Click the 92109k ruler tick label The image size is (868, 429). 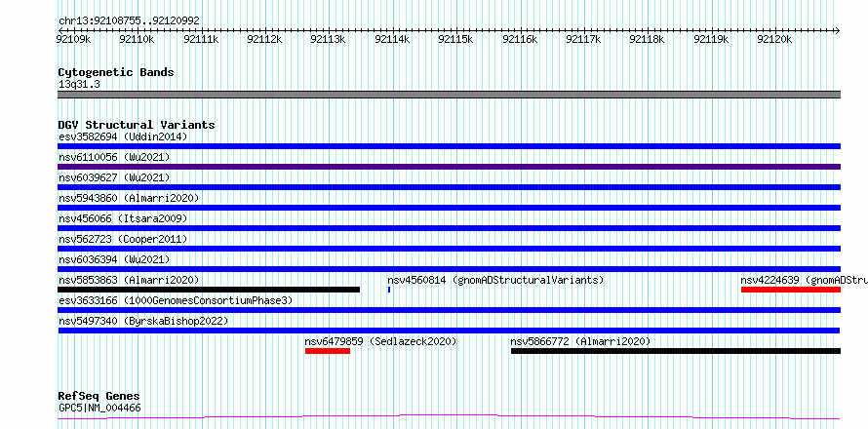point(73,39)
